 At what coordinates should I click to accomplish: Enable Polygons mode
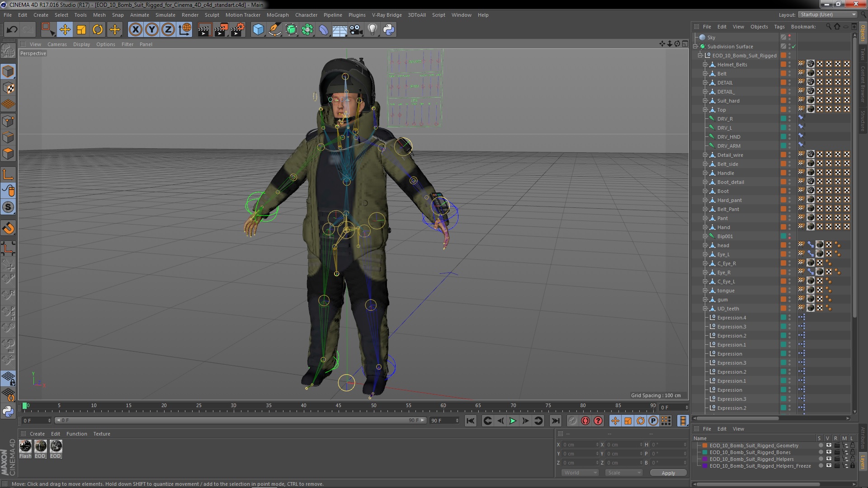8,154
